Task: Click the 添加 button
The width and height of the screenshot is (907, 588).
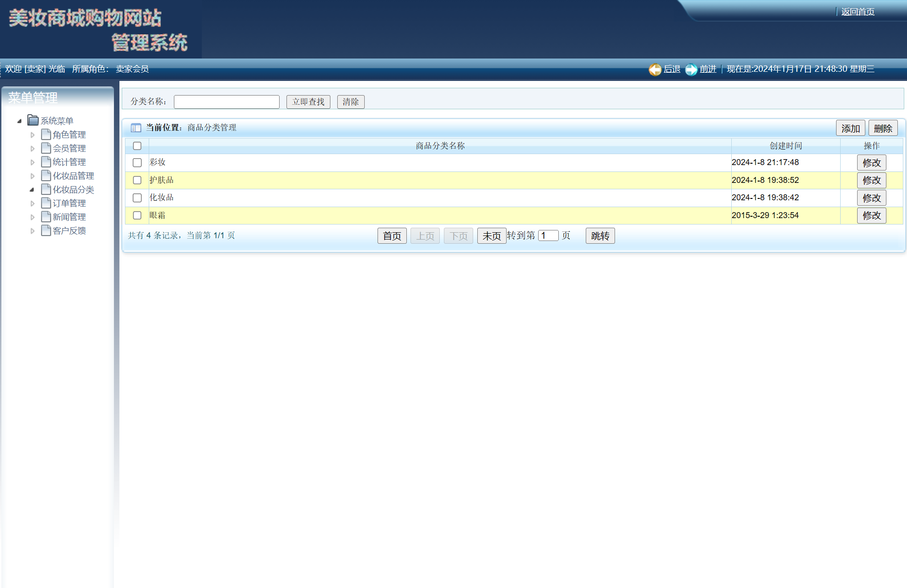Action: pos(850,128)
